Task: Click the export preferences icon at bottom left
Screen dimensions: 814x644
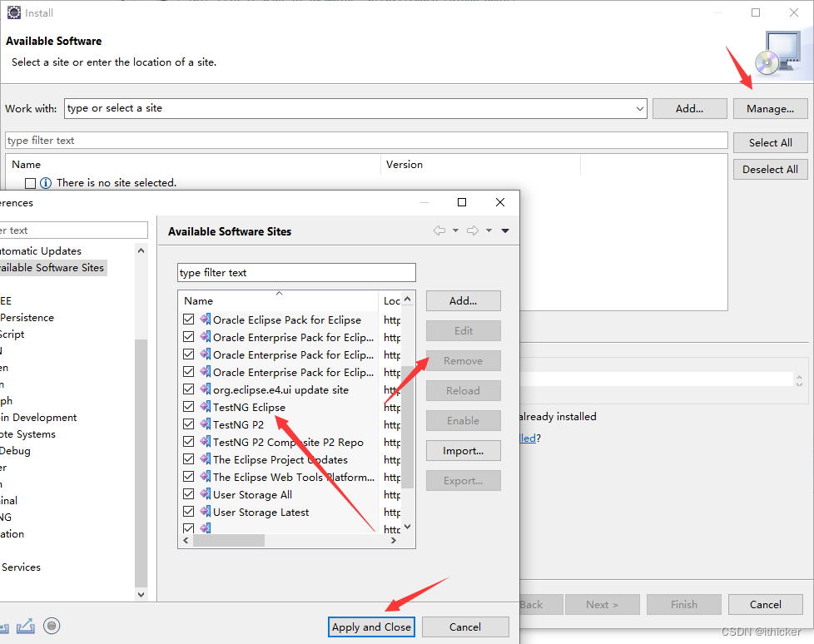Action: click(x=26, y=626)
